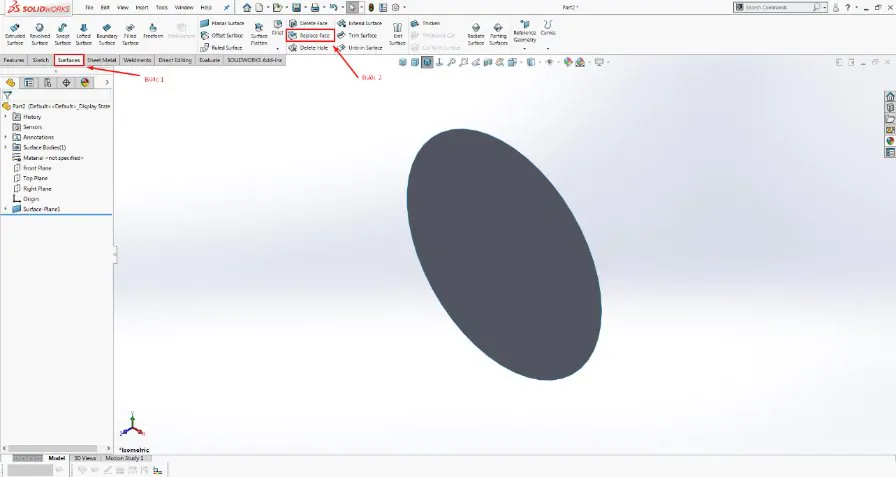This screenshot has width=896, height=477.
Task: Select the Extruded Surface tool
Action: [x=15, y=34]
